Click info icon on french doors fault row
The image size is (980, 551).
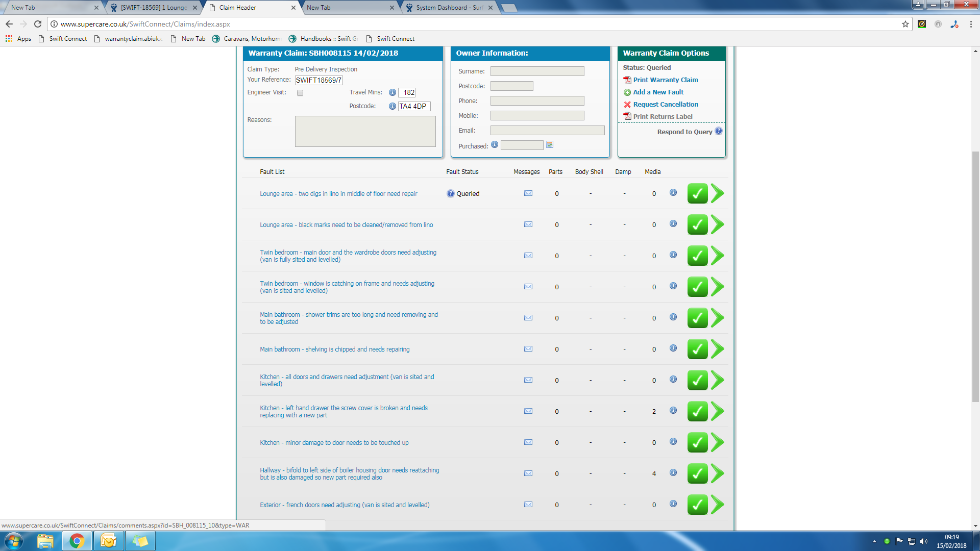(x=673, y=504)
